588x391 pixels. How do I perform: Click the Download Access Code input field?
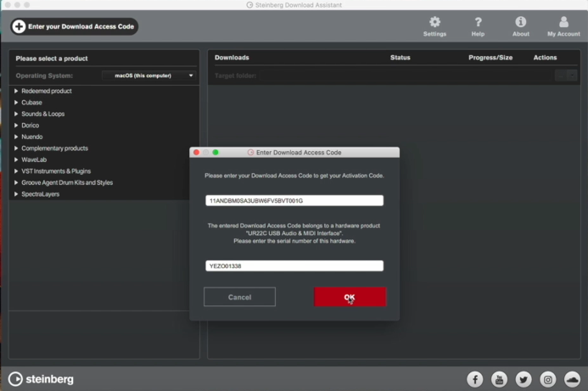tap(294, 200)
